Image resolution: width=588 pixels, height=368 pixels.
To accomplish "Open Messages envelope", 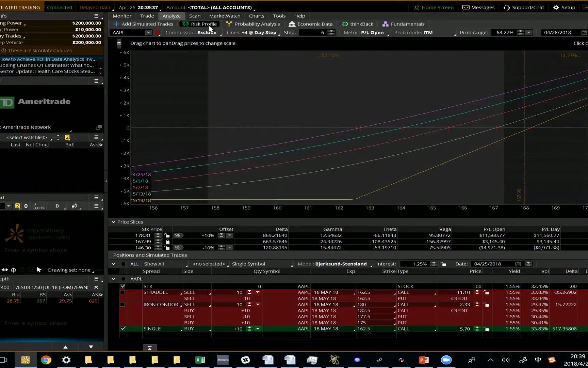I will click(478, 7).
